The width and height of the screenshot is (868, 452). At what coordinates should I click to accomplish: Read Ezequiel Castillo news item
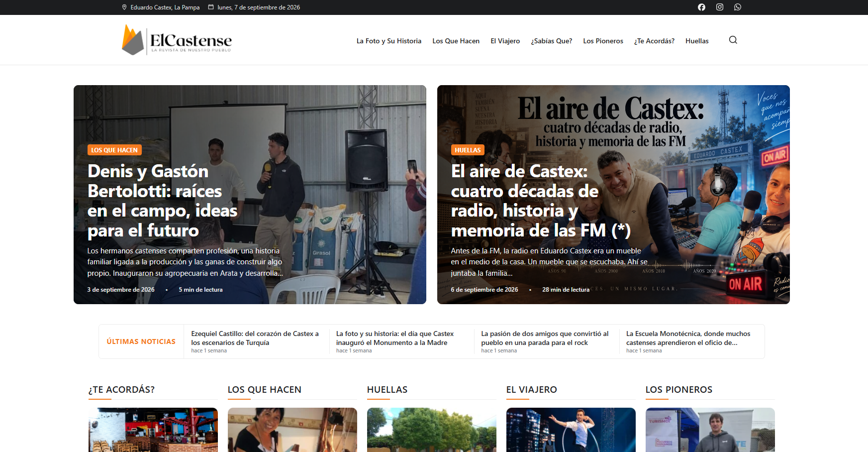pos(256,338)
